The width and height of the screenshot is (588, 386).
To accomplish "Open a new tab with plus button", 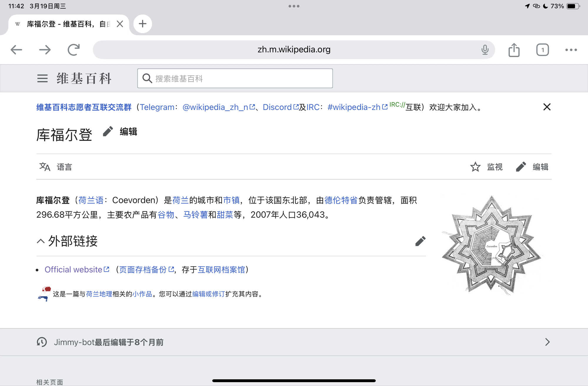I will click(143, 24).
